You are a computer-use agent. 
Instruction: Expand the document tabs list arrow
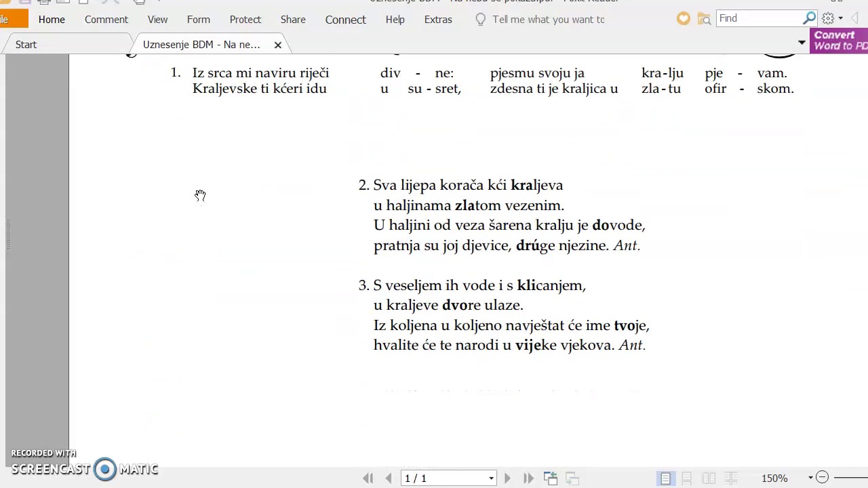pos(802,43)
